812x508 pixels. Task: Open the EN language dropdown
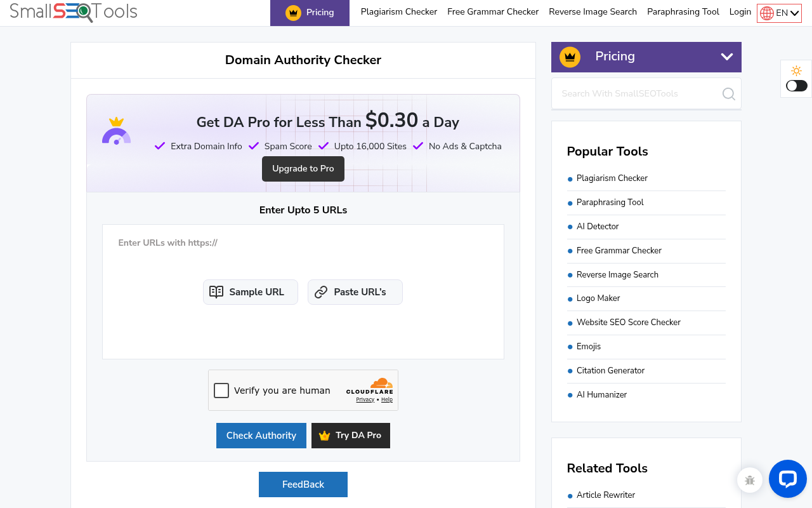(x=779, y=13)
